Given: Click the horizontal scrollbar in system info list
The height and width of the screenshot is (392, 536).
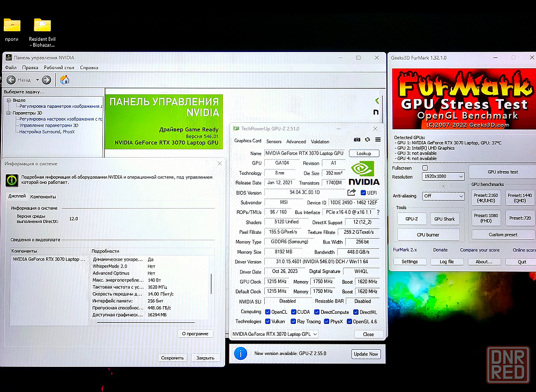Looking at the screenshot, I should click(146, 322).
